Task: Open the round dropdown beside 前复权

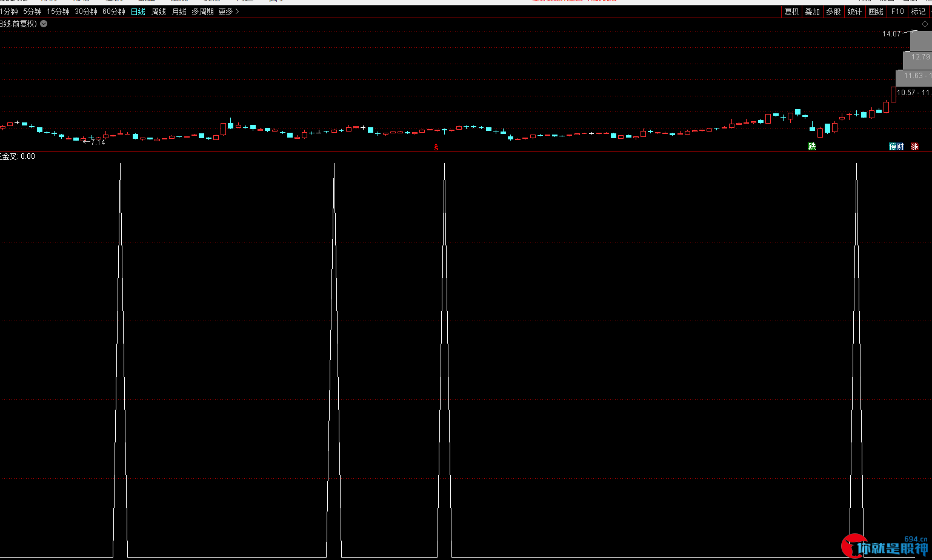Action: pos(44,24)
